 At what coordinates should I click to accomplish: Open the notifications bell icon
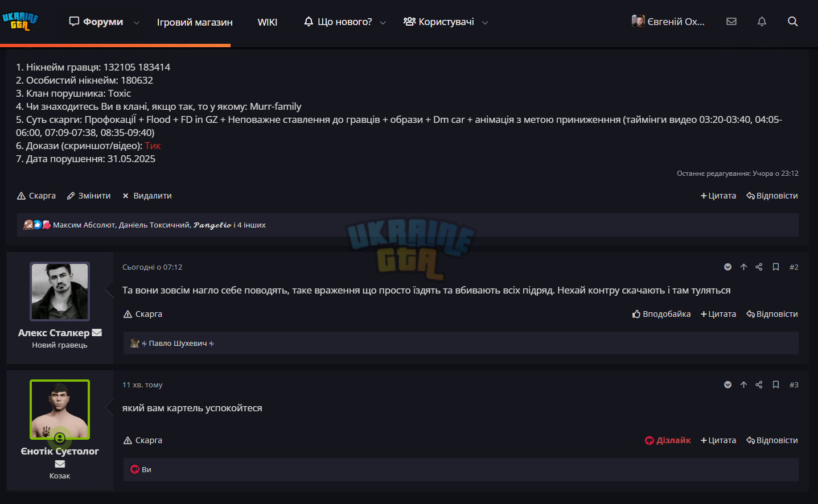(762, 22)
